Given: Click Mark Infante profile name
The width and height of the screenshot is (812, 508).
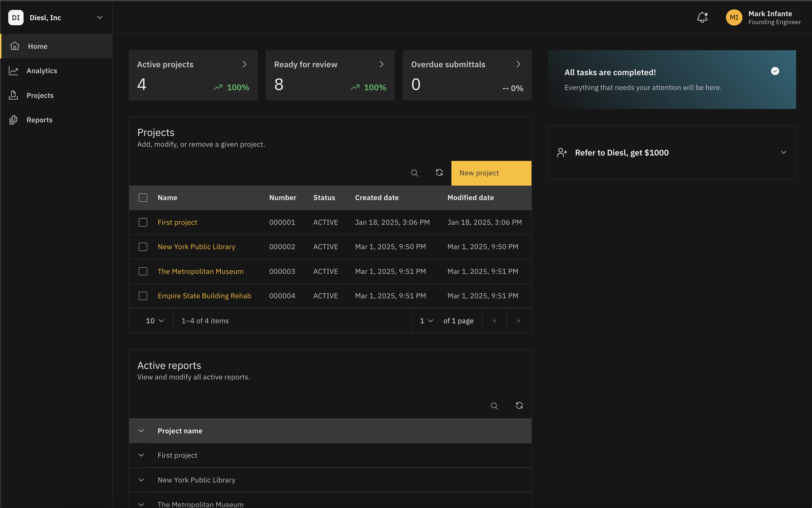Looking at the screenshot, I should [x=770, y=14].
